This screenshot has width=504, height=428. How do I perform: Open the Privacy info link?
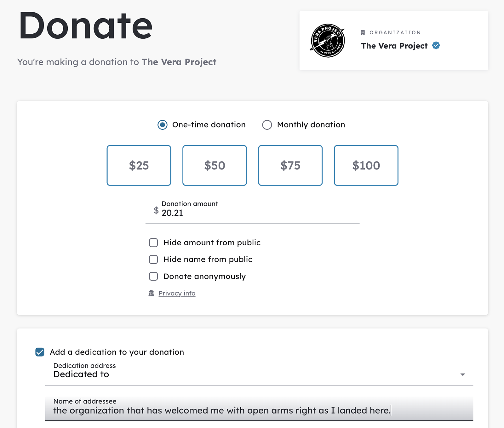tap(177, 293)
